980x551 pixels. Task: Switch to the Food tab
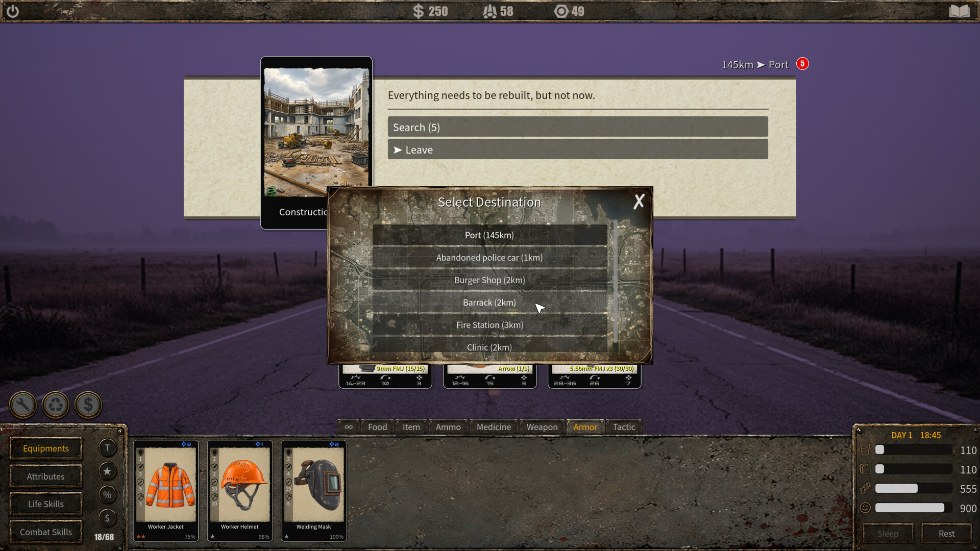point(377,427)
